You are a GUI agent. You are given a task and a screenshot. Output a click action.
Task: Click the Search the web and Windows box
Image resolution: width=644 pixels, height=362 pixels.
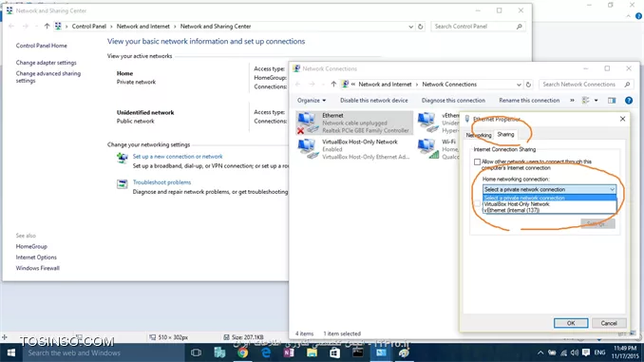click(103, 352)
